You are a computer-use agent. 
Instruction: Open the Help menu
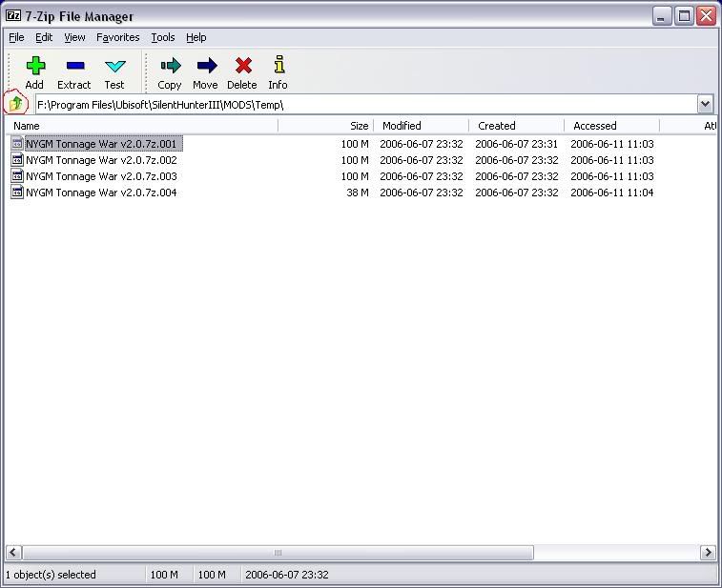tap(196, 37)
